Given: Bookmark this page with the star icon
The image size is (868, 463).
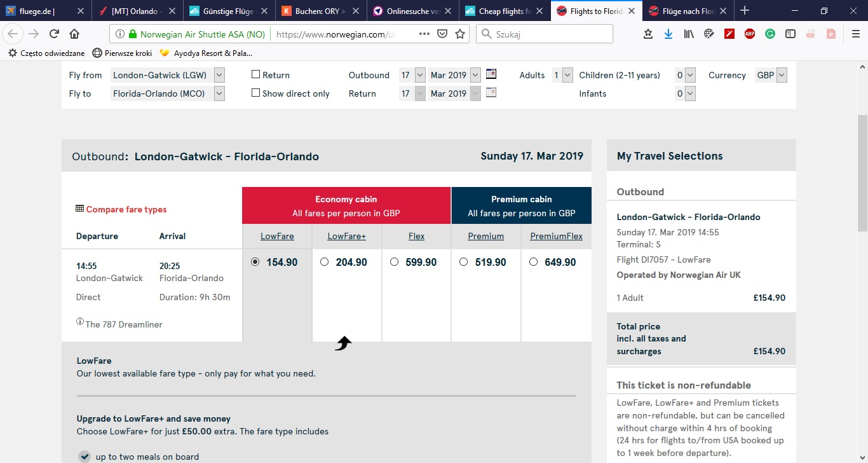Looking at the screenshot, I should [x=460, y=34].
